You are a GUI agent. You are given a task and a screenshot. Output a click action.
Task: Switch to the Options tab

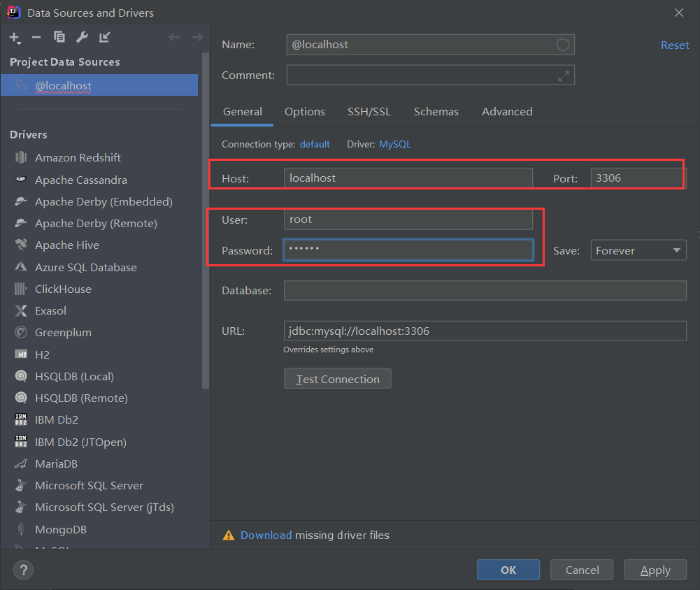pos(305,112)
